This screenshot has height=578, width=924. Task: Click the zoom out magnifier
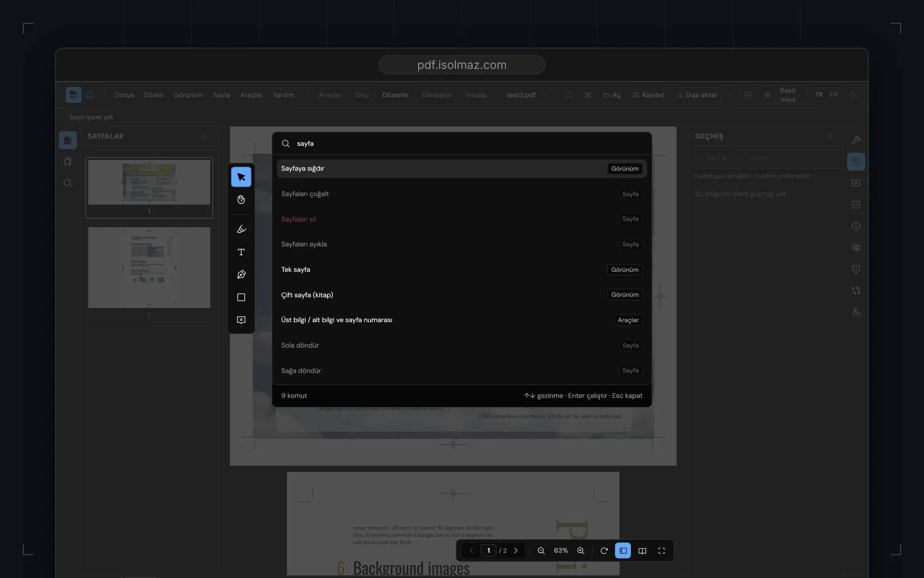pos(541,551)
